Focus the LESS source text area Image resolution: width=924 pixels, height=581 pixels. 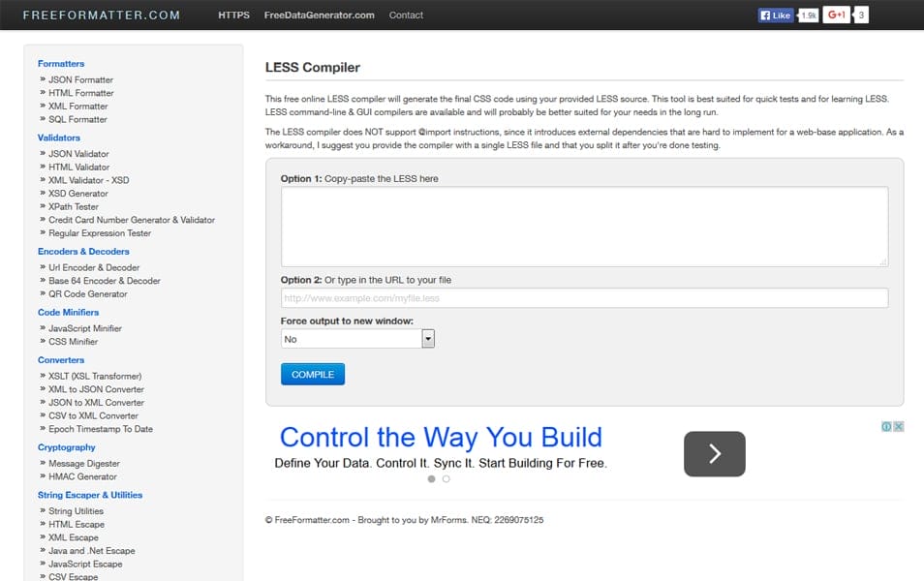pyautogui.click(x=585, y=227)
